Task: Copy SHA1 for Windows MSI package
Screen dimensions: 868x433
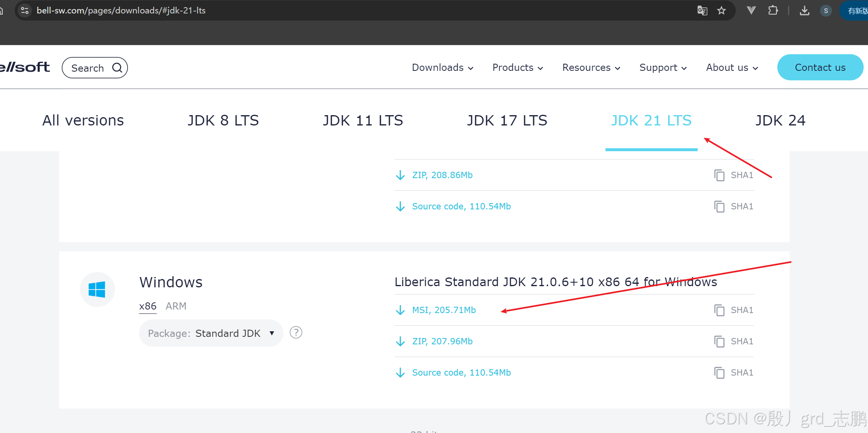Action: (x=733, y=310)
